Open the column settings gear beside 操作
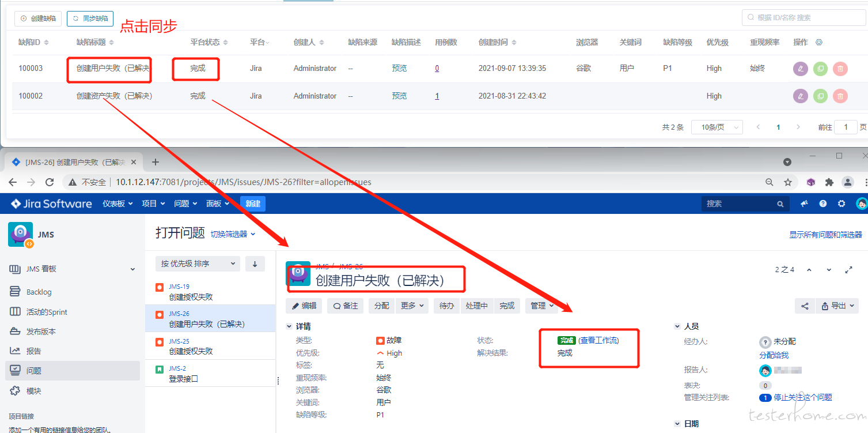 tap(819, 43)
